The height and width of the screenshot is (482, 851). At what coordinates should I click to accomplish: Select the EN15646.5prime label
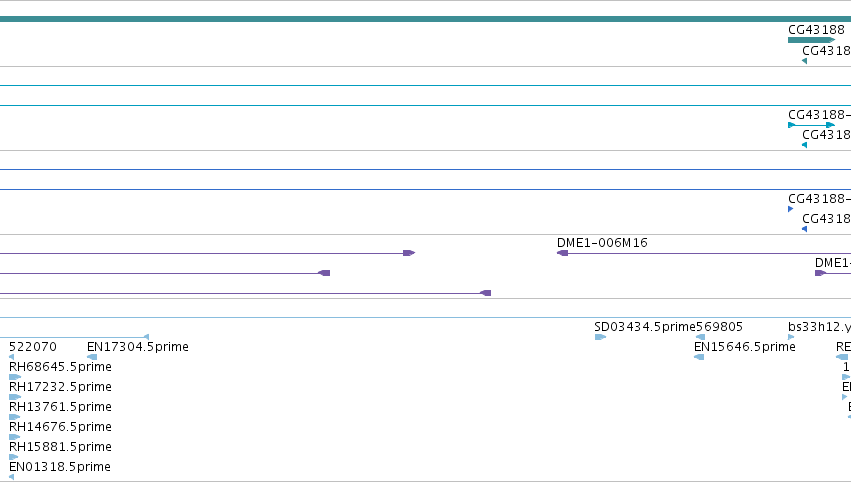click(745, 347)
